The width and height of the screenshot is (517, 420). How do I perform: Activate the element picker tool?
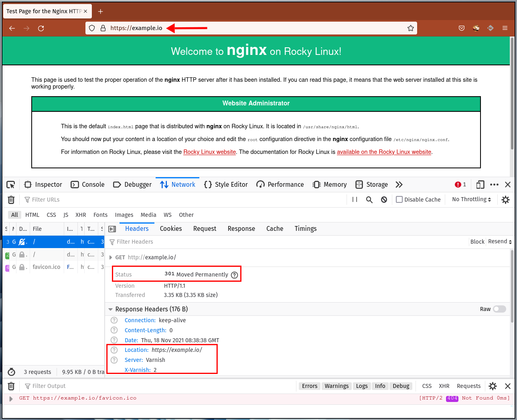[11, 185]
